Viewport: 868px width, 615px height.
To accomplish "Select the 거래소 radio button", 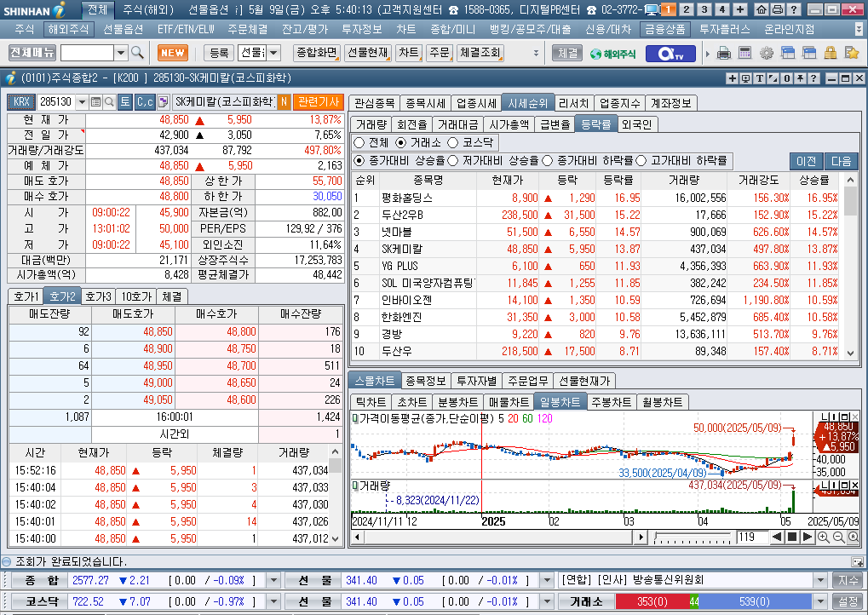I will pos(401,143).
